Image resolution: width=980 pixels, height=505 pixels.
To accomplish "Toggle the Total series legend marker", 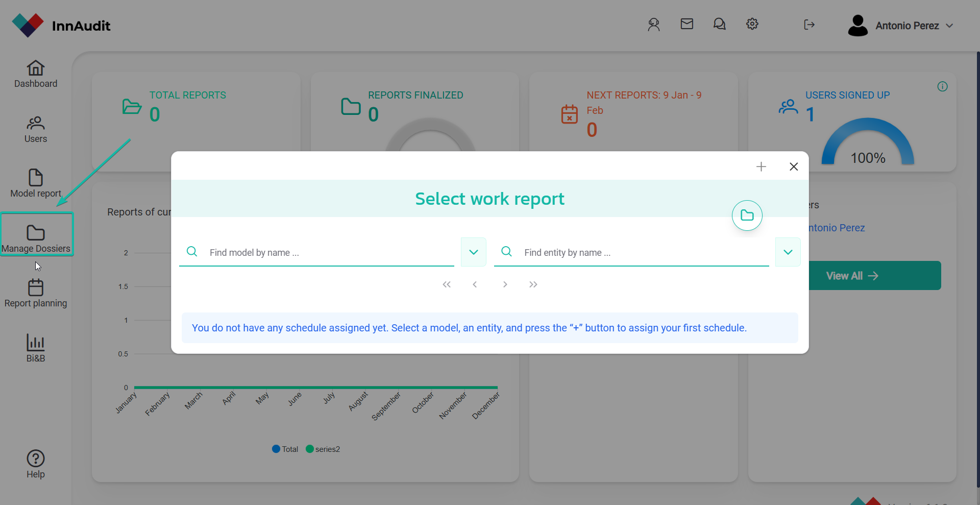I will pyautogui.click(x=276, y=449).
